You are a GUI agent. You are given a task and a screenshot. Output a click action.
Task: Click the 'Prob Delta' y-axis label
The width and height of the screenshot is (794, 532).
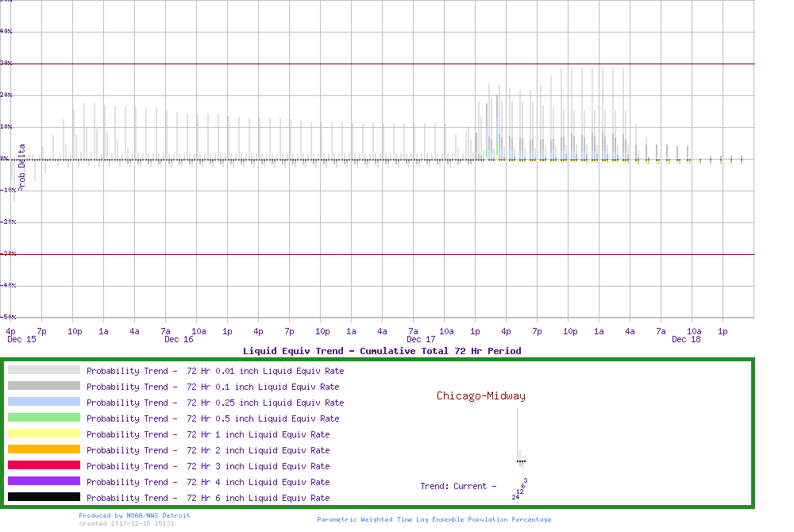pos(21,167)
